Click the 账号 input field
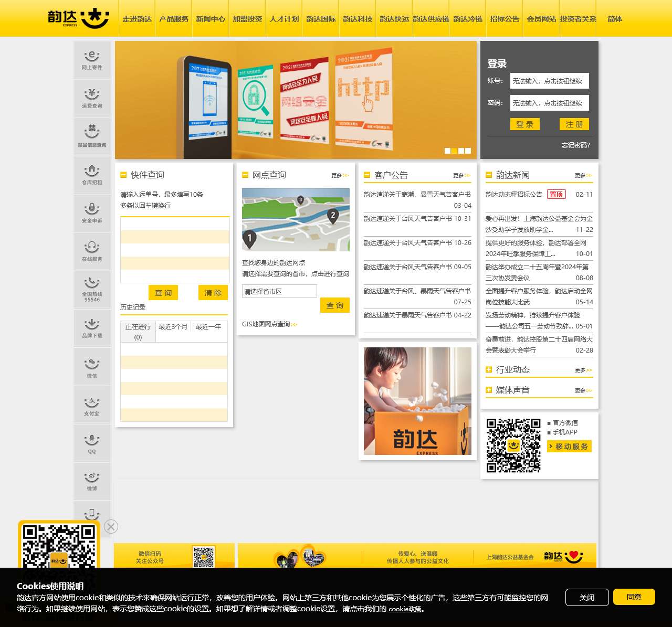Screen dimensions: 672x627 [x=550, y=81]
